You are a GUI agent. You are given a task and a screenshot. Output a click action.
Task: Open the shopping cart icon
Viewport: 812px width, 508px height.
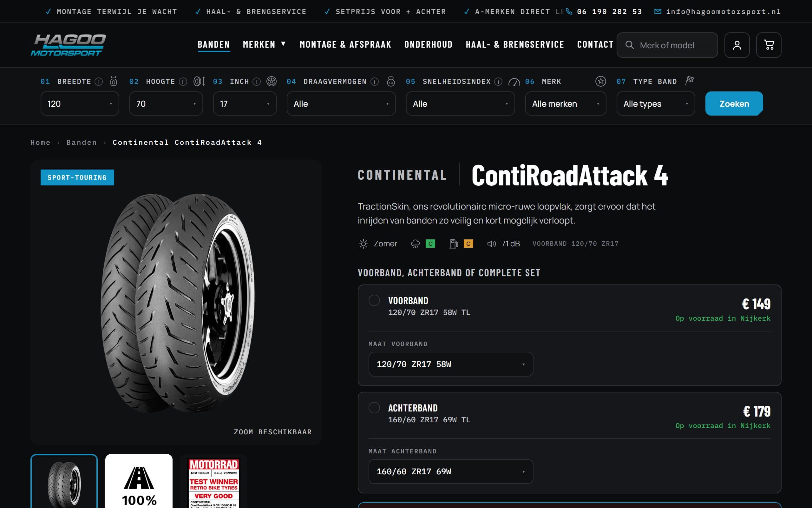click(768, 45)
